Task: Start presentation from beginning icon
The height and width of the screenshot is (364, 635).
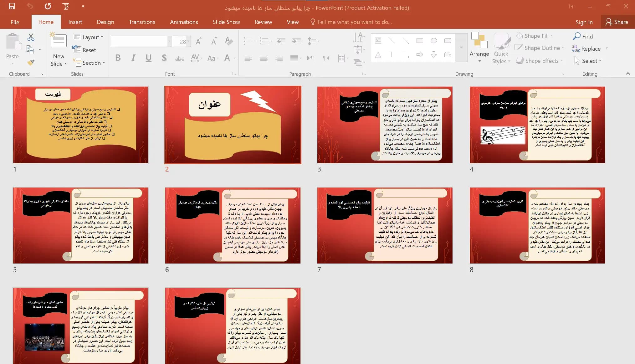Action: click(66, 6)
